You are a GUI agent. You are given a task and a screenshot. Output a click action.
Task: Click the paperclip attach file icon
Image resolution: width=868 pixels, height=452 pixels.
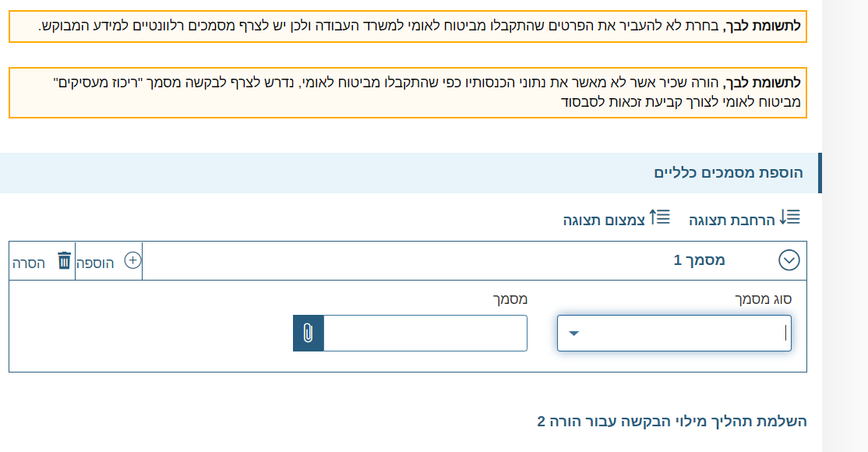pos(308,334)
